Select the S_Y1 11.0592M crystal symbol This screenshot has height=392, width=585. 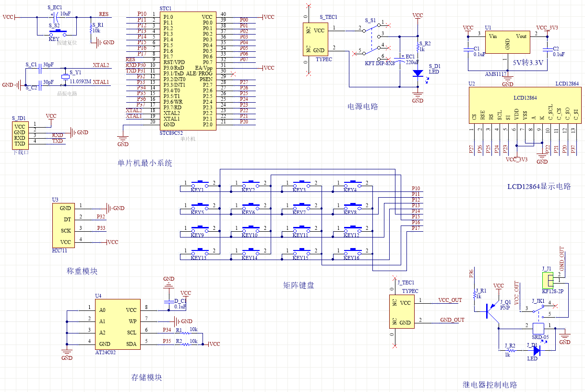65,78
